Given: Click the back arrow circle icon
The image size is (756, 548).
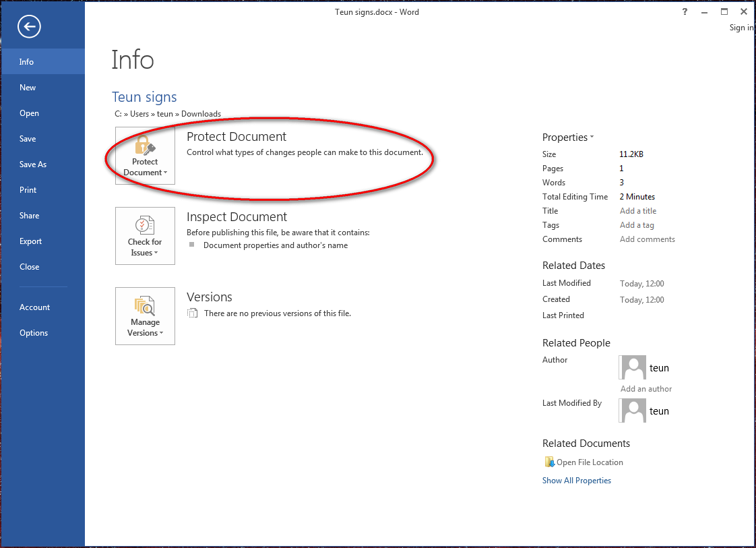Looking at the screenshot, I should (30, 27).
